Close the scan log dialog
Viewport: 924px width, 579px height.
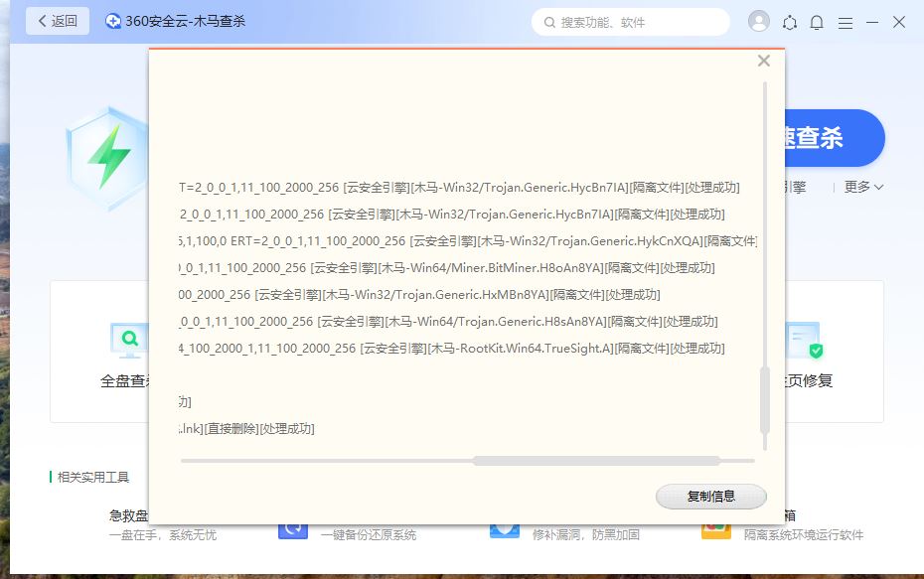[x=764, y=61]
